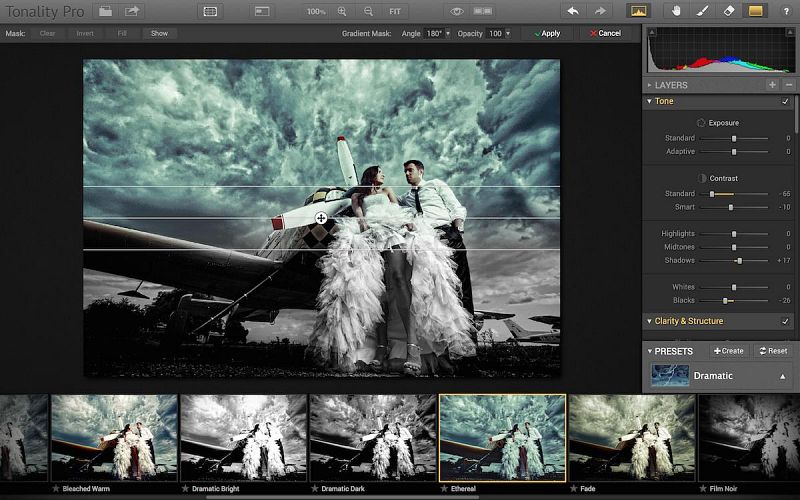The height and width of the screenshot is (500, 800).
Task: Favorite Ethereal preset with its star
Action: [444, 489]
